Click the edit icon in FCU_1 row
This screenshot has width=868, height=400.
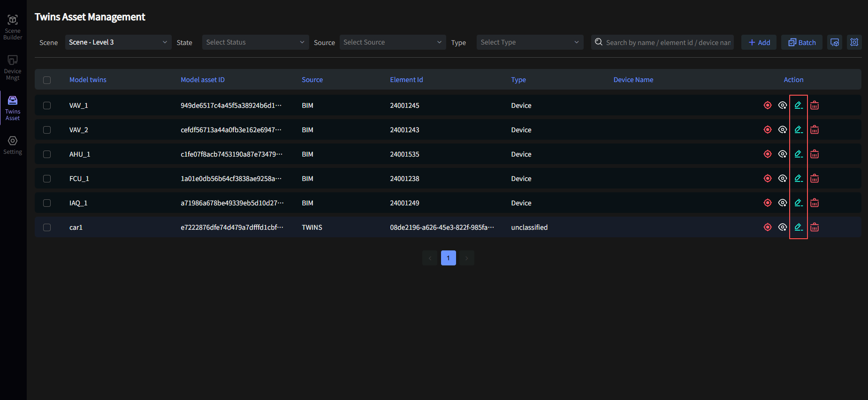click(x=798, y=178)
